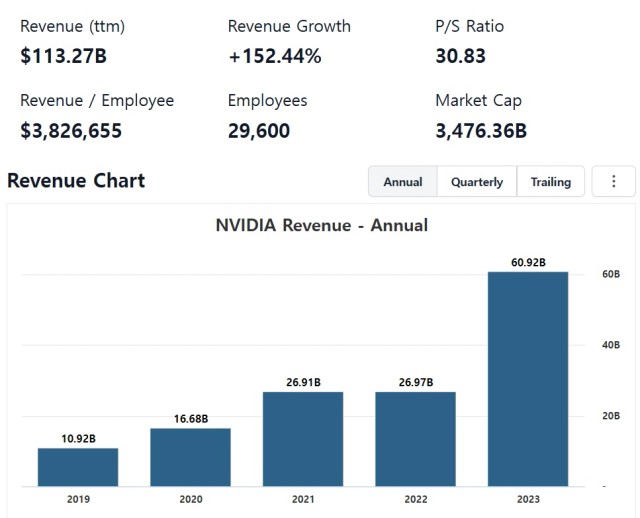Click the Employees label

pos(267,100)
